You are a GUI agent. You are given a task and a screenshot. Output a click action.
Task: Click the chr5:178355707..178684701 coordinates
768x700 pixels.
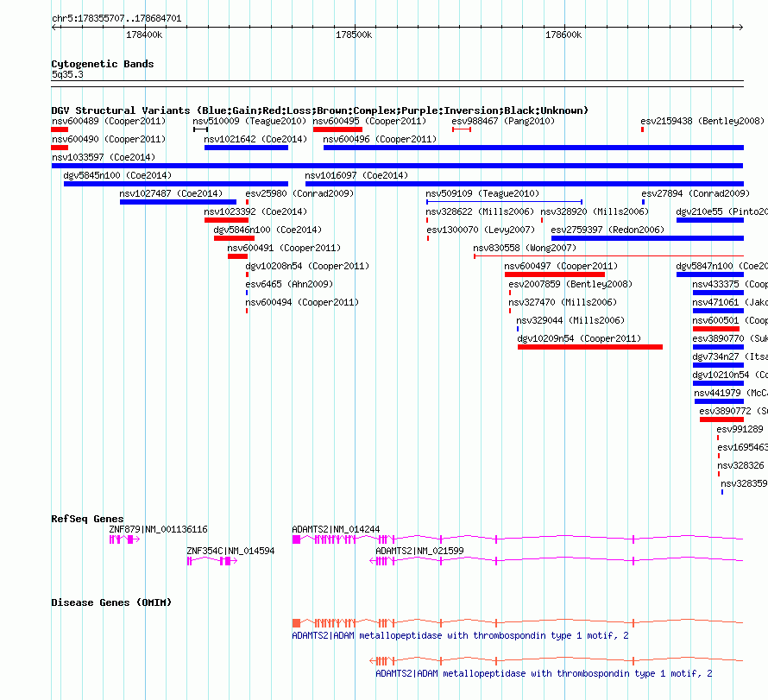(116, 19)
